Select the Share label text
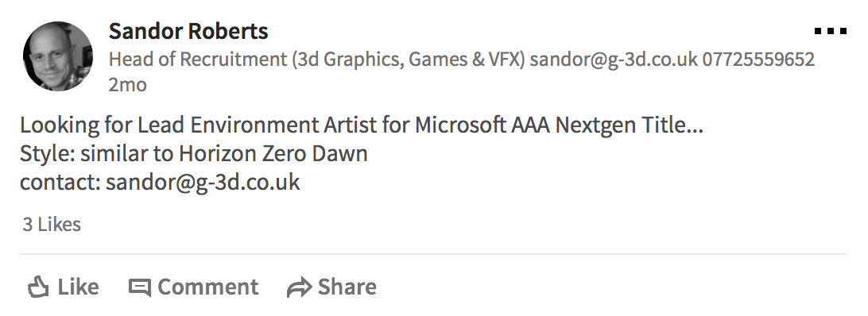This screenshot has width=868, height=316. [x=347, y=287]
